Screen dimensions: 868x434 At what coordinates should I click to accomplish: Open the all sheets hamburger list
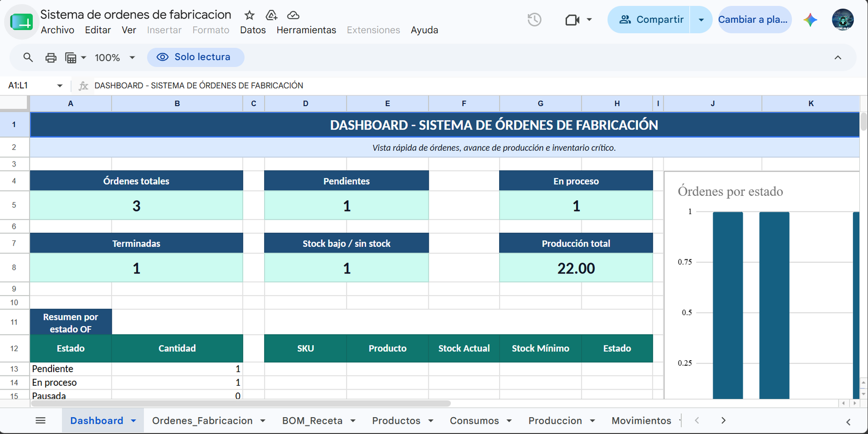click(41, 420)
